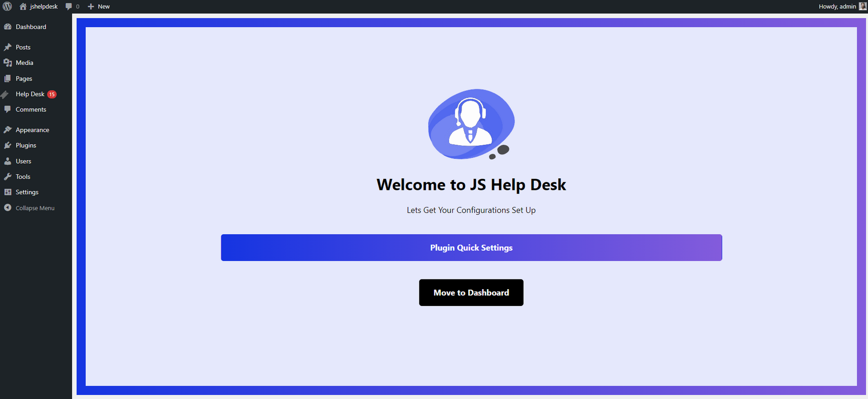Click the Dashboard gauge icon in sidebar
868x399 pixels.
tap(8, 27)
